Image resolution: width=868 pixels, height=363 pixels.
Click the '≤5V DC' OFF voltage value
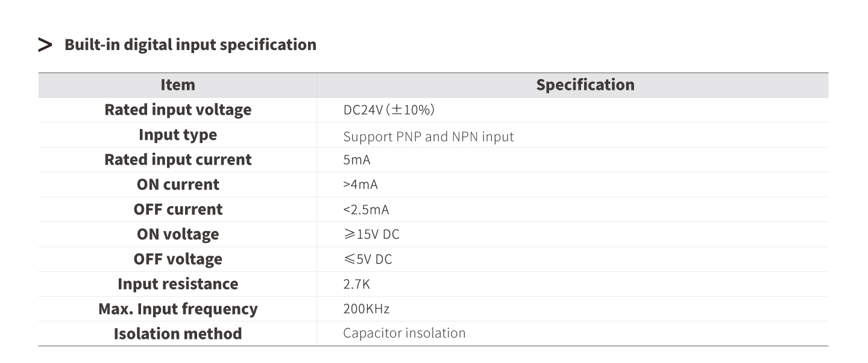(368, 259)
